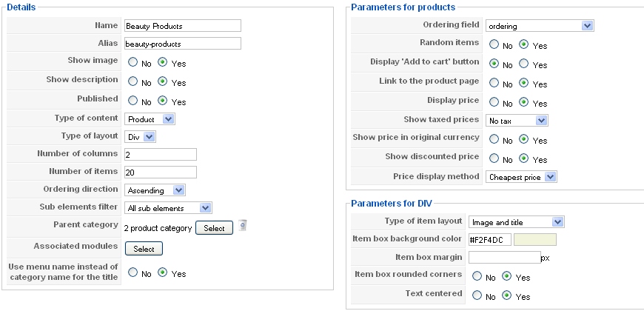The width and height of the screenshot is (644, 311).
Task: Delete parent category with trash icon
Action: pos(242,226)
